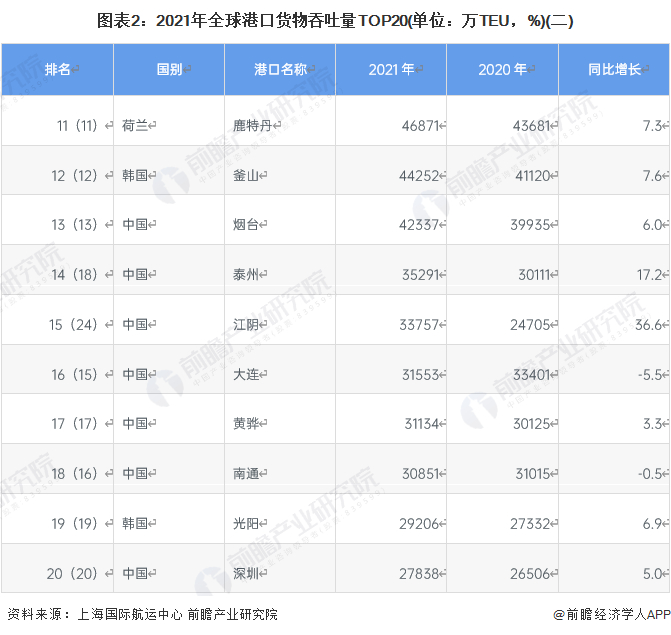Image resolution: width=671 pixels, height=635 pixels.
Task: Select value 35291
Action: point(421,275)
